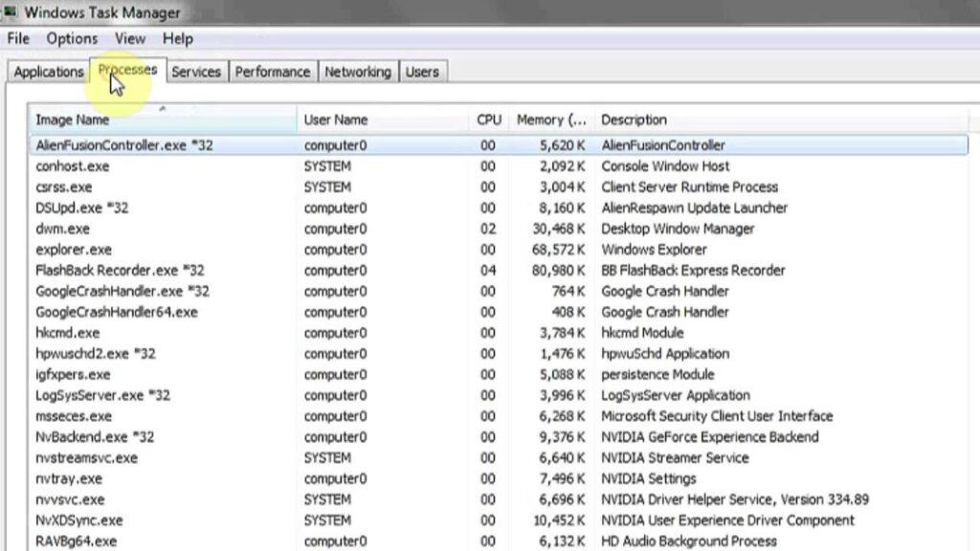Switch to the Users tab
Viewport: 980px width, 551px height.
coord(422,72)
